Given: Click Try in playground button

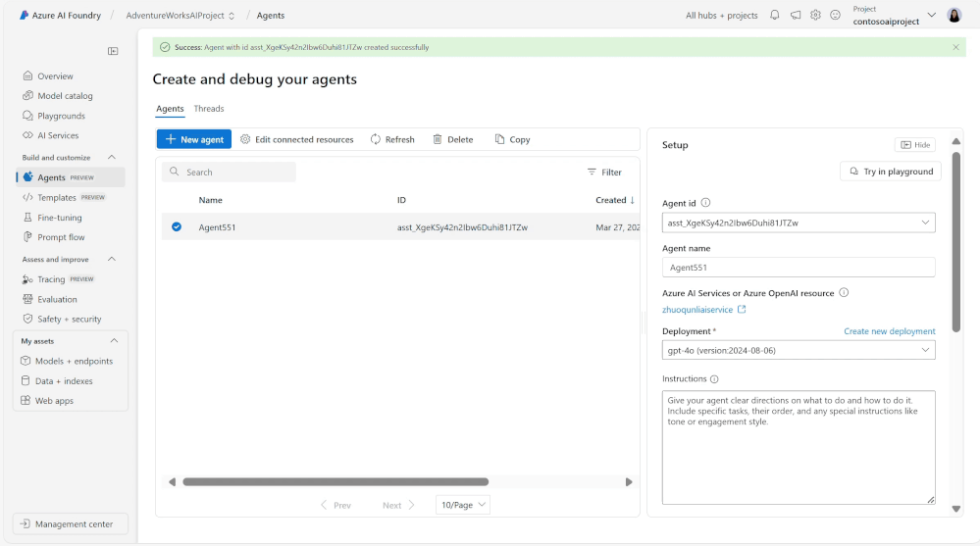Looking at the screenshot, I should pyautogui.click(x=891, y=172).
